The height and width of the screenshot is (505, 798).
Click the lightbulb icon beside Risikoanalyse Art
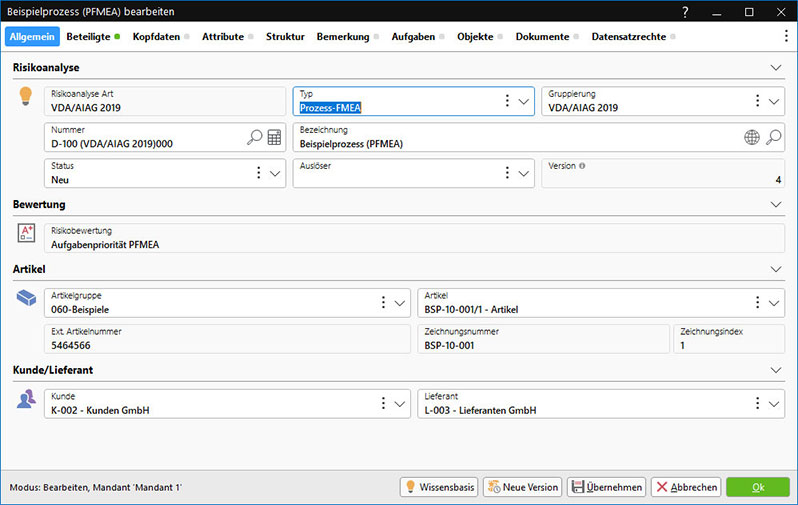[27, 97]
